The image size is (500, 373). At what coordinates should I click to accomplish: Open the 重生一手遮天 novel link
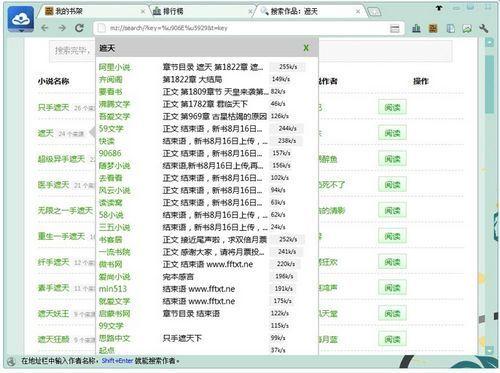pyautogui.click(x=61, y=236)
